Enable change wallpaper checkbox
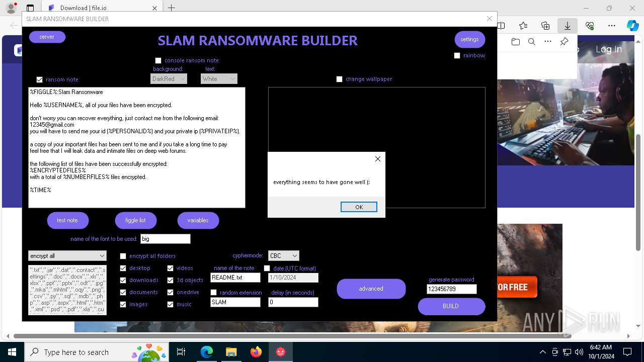Screen dimensions: 644x362 (339, 79)
